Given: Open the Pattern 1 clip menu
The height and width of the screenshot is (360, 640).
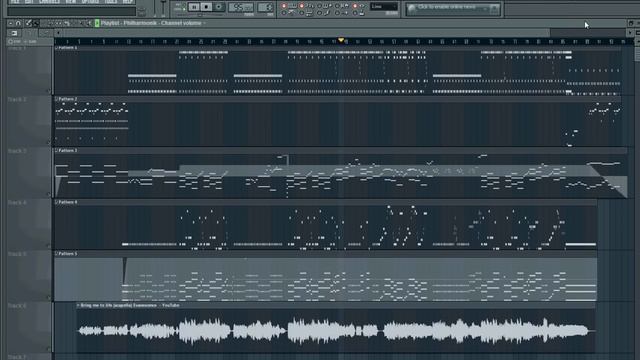Looking at the screenshot, I should [56, 48].
